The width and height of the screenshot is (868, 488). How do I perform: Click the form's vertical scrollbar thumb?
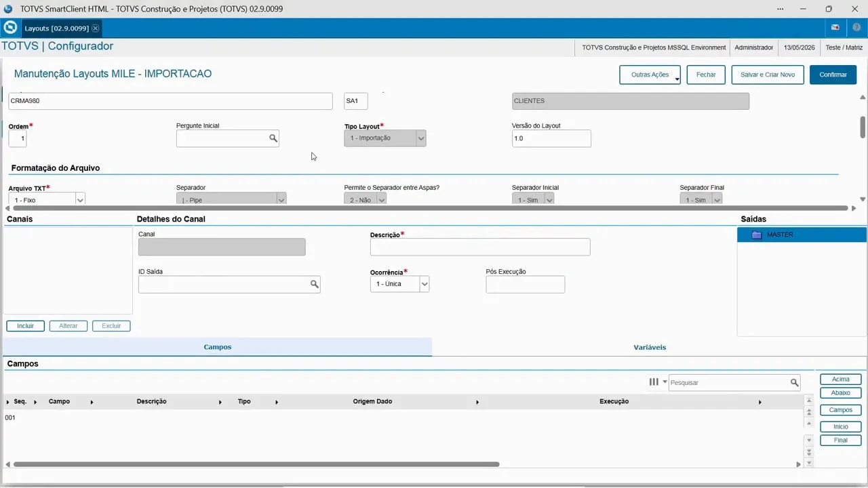coord(863,127)
